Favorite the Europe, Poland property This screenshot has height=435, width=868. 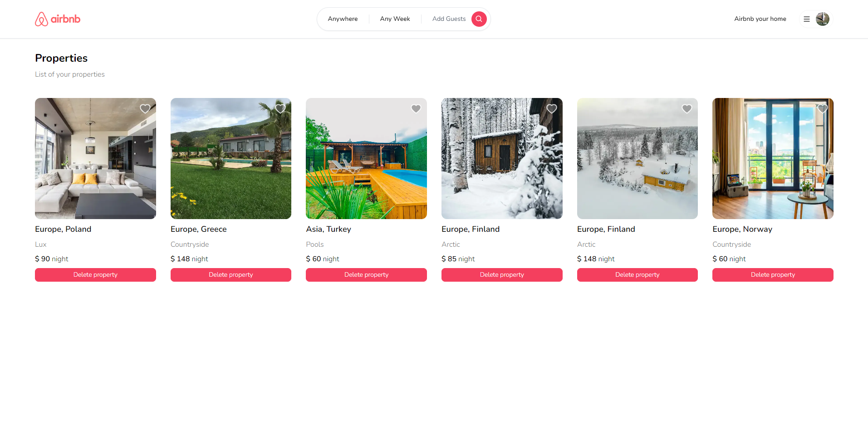pos(145,109)
